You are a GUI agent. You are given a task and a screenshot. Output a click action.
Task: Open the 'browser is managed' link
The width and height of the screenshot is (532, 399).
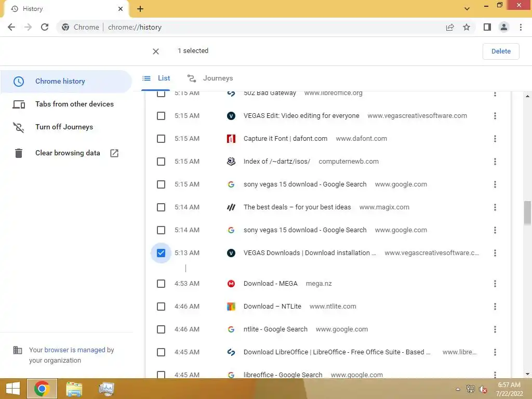(75, 350)
